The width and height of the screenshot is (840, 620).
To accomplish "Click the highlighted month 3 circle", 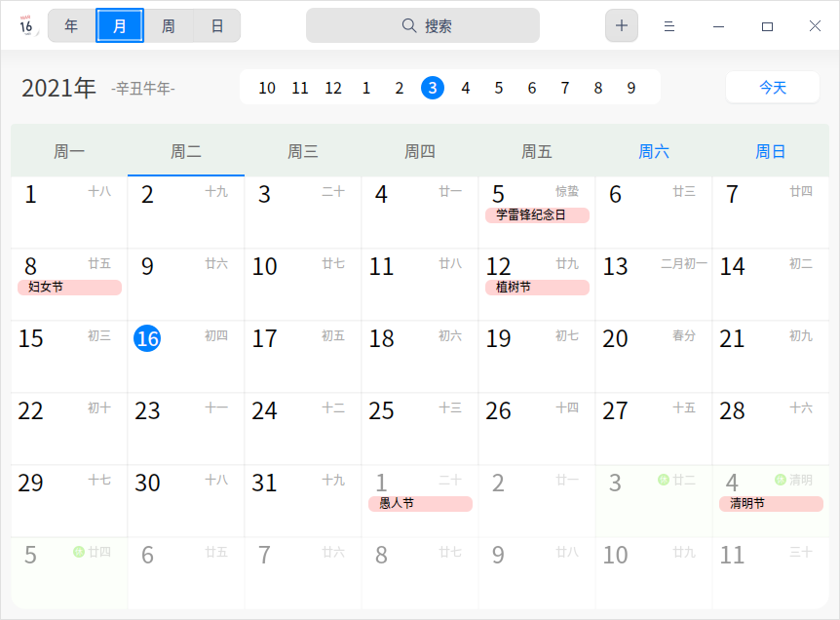I will click(432, 88).
